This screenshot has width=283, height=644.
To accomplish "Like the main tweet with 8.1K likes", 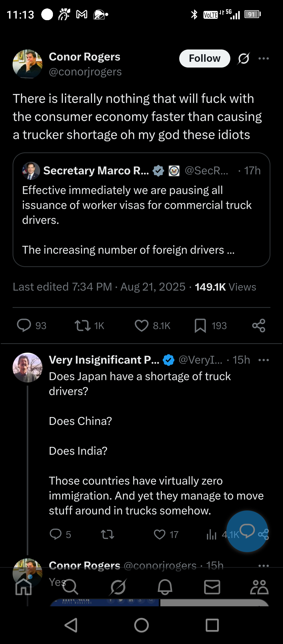I will tap(153, 326).
